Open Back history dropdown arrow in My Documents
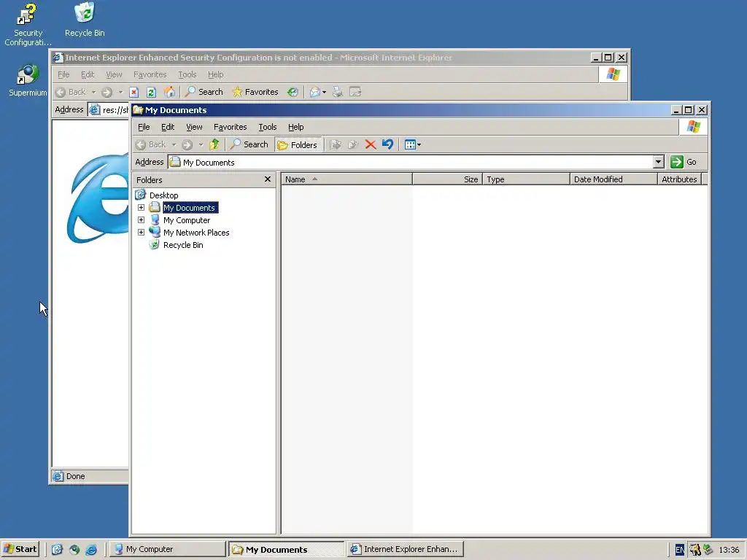Screen dimensions: 747x560 pos(174,144)
